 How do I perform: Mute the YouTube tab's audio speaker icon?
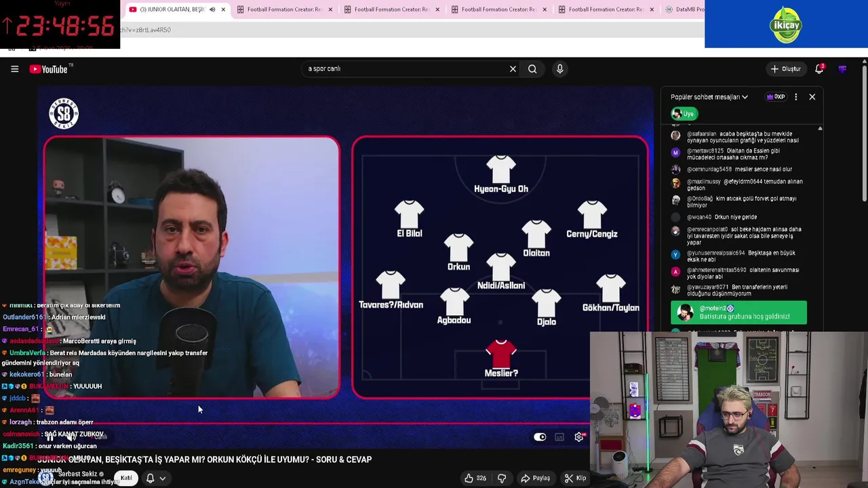click(x=212, y=9)
